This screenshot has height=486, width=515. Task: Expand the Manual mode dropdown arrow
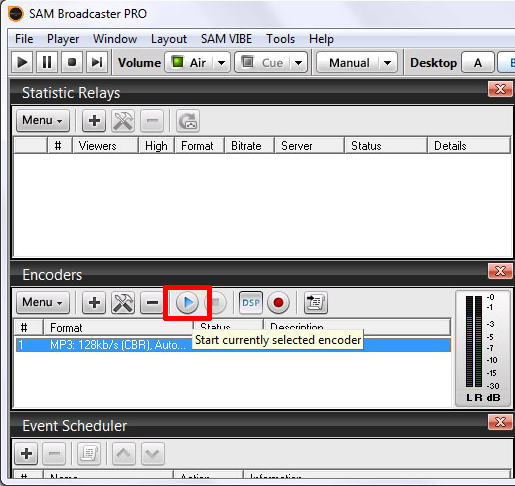pyautogui.click(x=387, y=63)
